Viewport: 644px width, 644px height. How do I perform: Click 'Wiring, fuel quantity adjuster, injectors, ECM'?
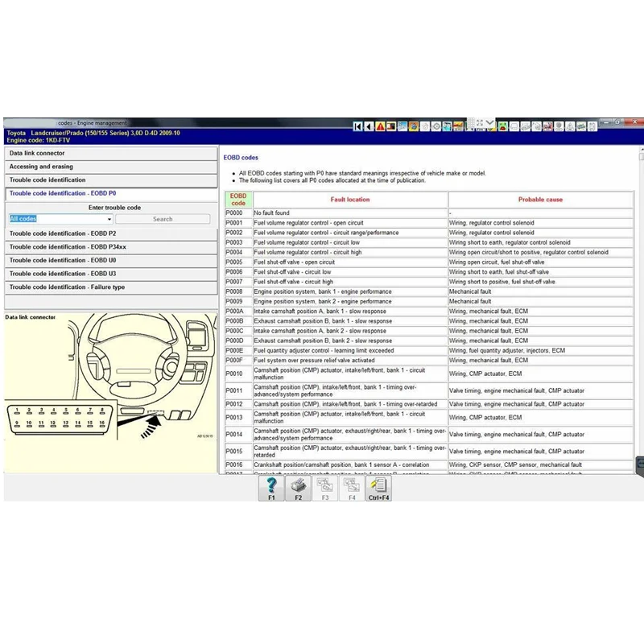[x=540, y=350]
